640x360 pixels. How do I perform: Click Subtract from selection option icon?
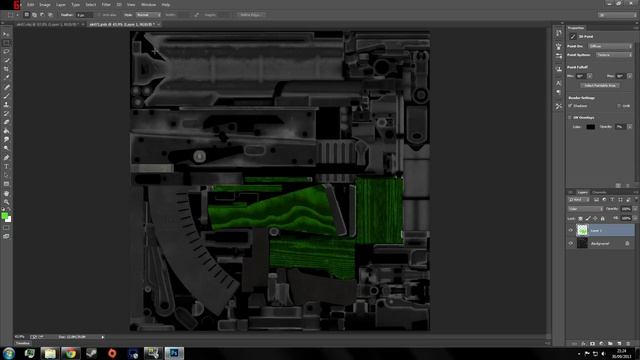(x=42, y=15)
